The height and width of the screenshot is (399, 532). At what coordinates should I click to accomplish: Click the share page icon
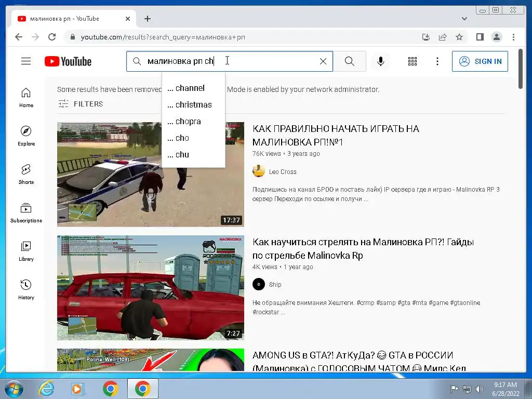pos(443,37)
